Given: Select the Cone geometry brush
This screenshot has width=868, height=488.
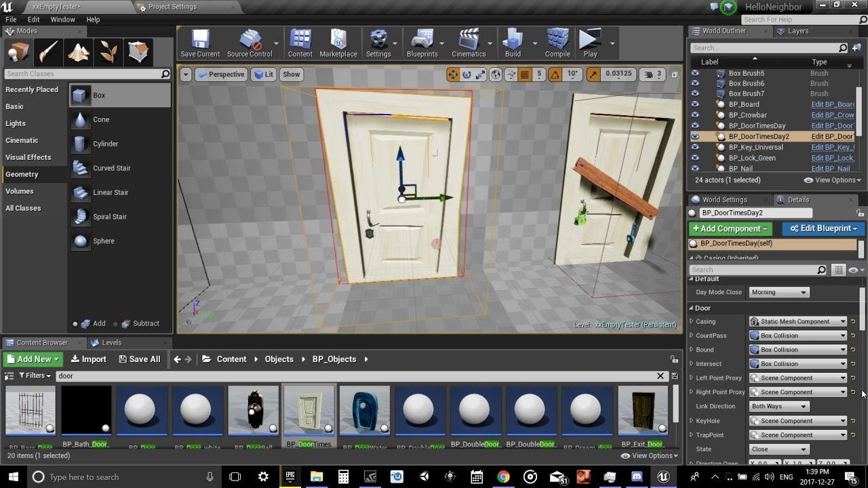Looking at the screenshot, I should point(120,120).
